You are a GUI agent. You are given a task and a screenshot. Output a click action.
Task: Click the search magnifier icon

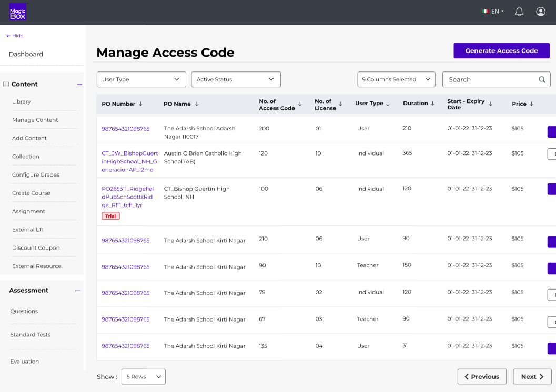542,80
